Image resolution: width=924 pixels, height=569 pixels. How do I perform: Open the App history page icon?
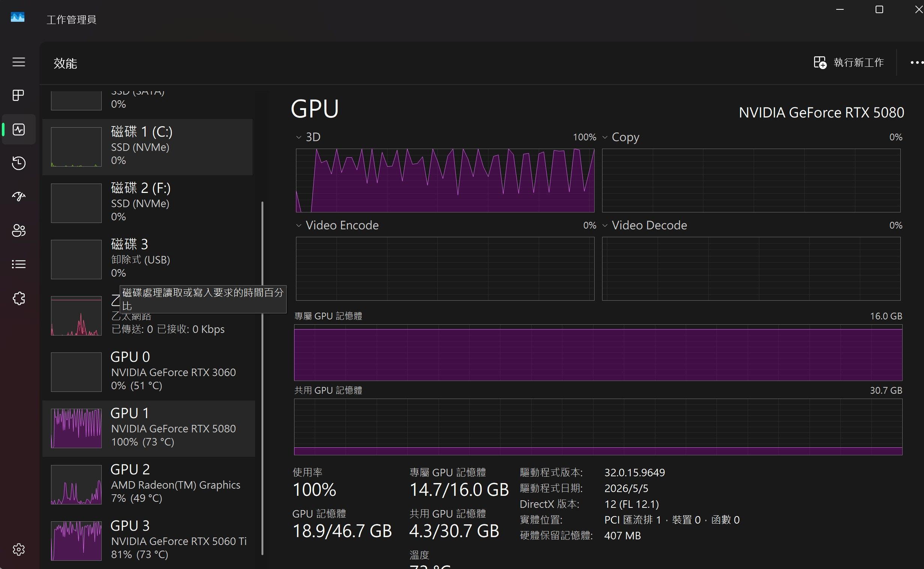click(x=18, y=163)
